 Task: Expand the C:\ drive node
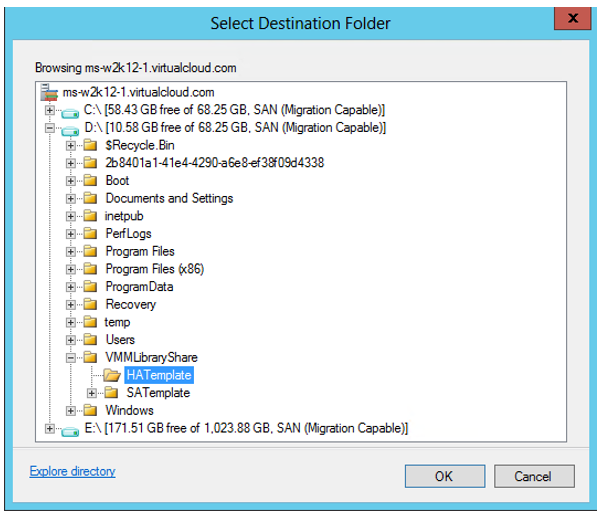pyautogui.click(x=49, y=111)
